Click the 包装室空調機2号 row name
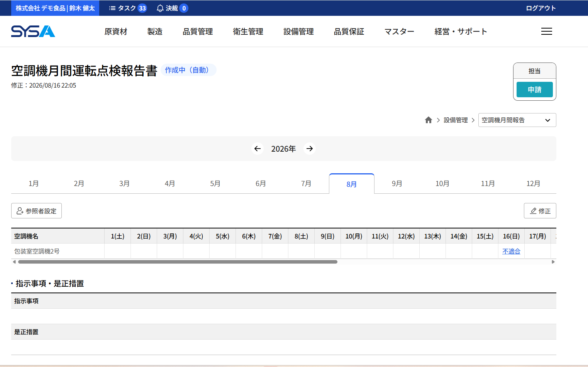Screen dimensions: 588x367 pos(37,251)
